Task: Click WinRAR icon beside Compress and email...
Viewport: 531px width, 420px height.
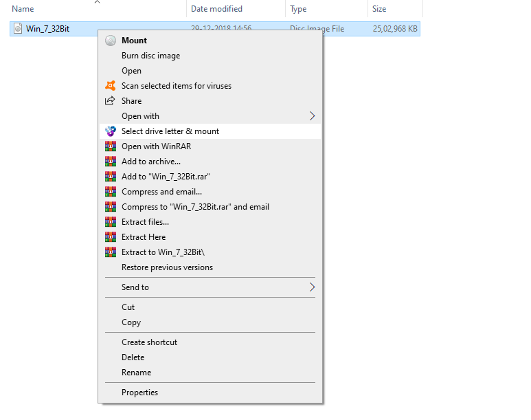Action: [x=111, y=192]
